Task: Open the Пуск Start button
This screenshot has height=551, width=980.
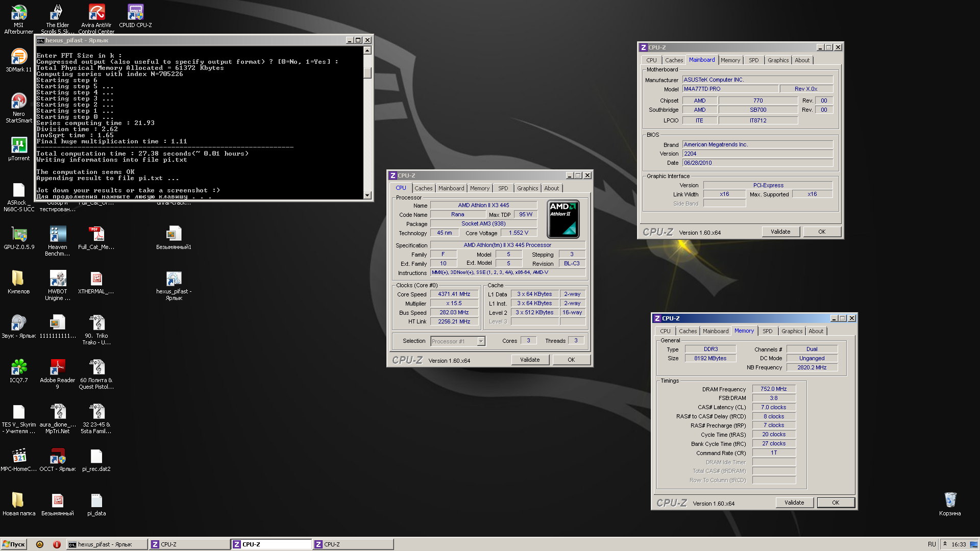Action: [x=14, y=544]
